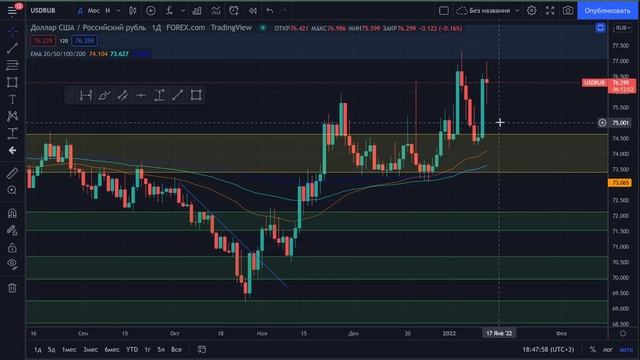Select the price range tool in favorites bar
The image size is (640, 360).
coord(159,96)
